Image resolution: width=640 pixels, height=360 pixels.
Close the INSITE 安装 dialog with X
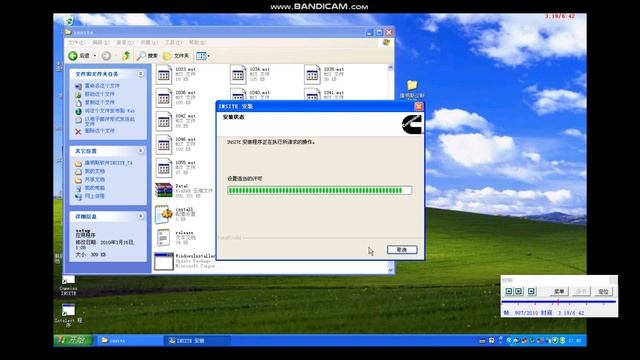(419, 107)
